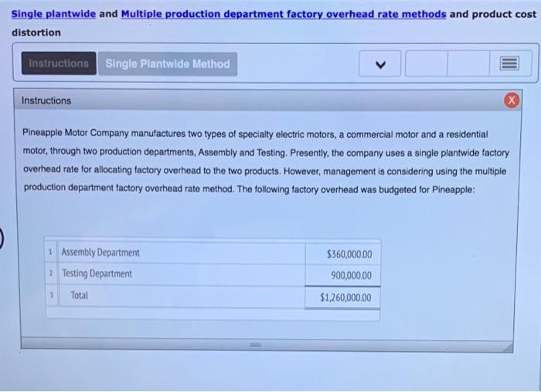Click the panel's bottom drag grip bar

click(x=256, y=345)
